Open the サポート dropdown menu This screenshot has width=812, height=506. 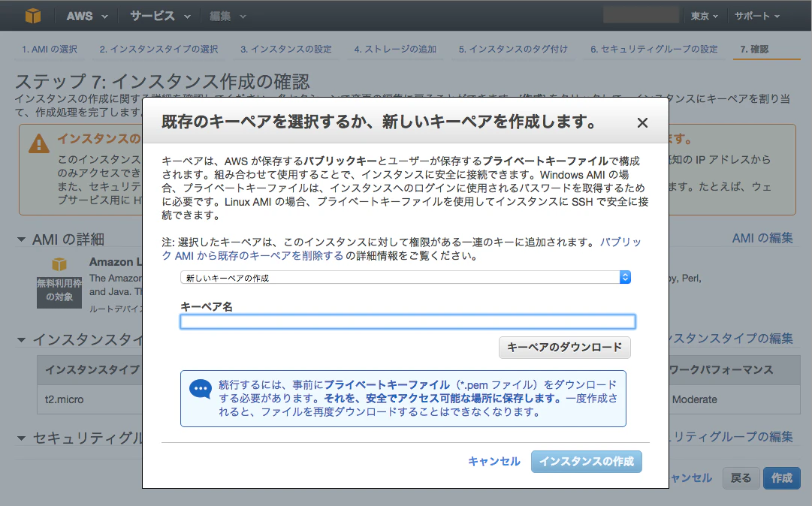click(x=757, y=16)
